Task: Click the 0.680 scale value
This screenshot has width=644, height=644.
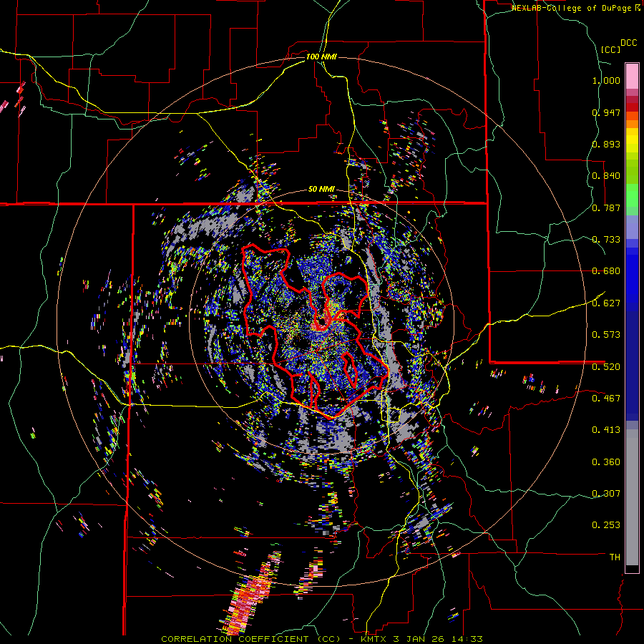Action: click(x=606, y=271)
